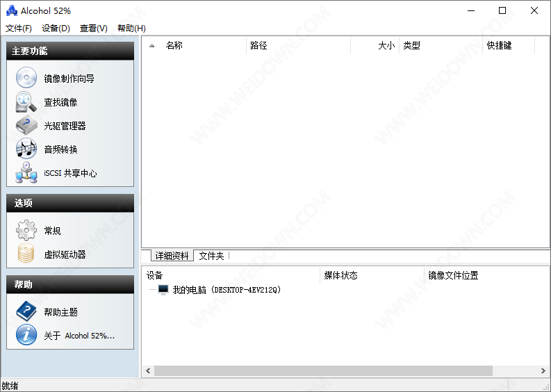Sort the list by 路径 column
This screenshot has height=392, width=551.
tap(298, 45)
